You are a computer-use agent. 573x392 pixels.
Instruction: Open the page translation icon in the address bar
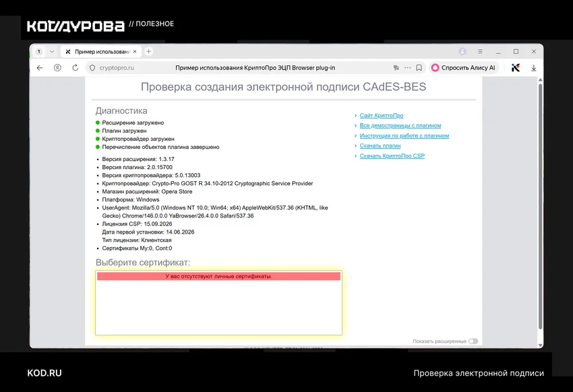[x=396, y=68]
